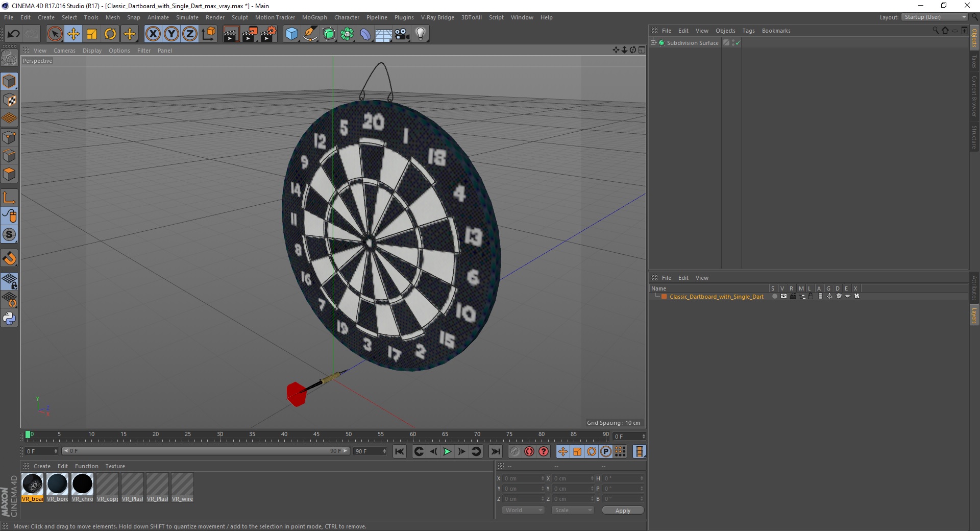Open render settings clapperboard with gear
Screen dimensions: 980x531
268,34
